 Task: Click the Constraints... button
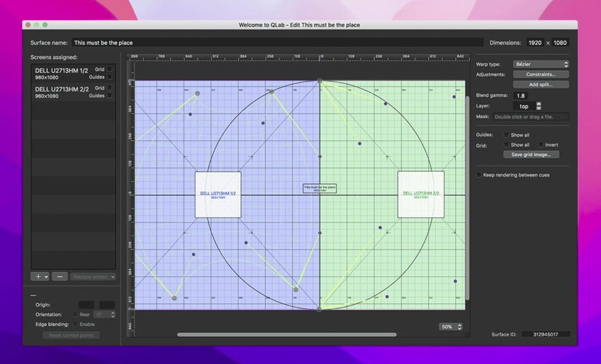(541, 74)
